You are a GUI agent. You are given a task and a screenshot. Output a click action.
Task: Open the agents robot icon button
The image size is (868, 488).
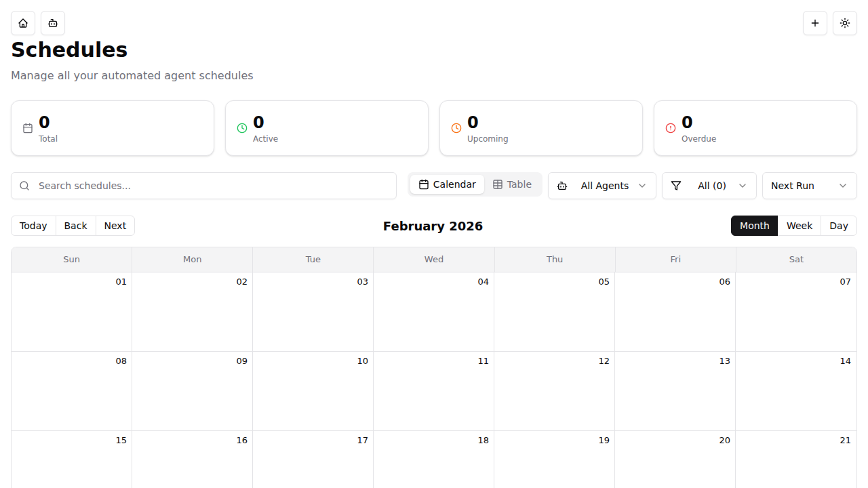point(53,23)
